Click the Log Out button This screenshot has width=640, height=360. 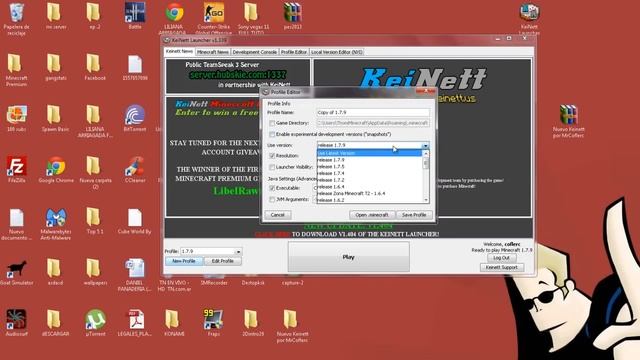point(501,258)
